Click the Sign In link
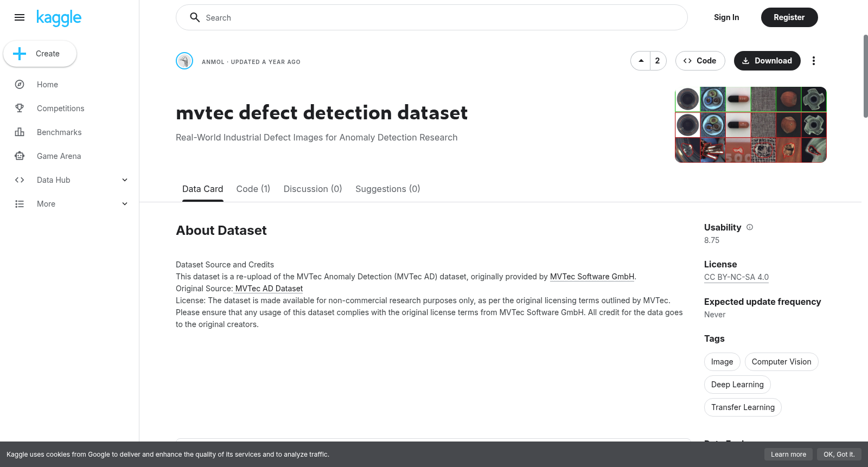Image resolution: width=868 pixels, height=467 pixels. 726,17
